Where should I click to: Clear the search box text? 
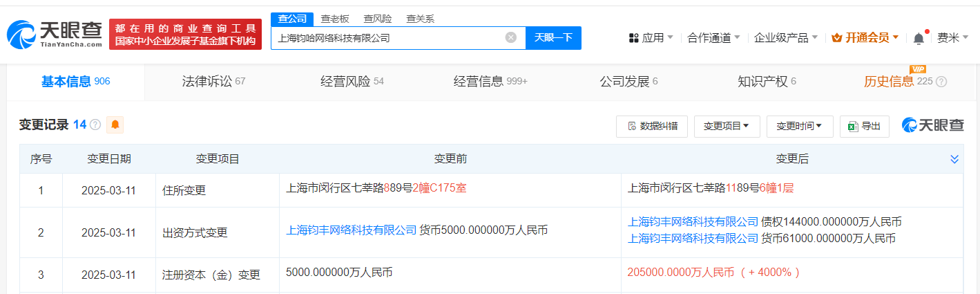click(x=511, y=37)
